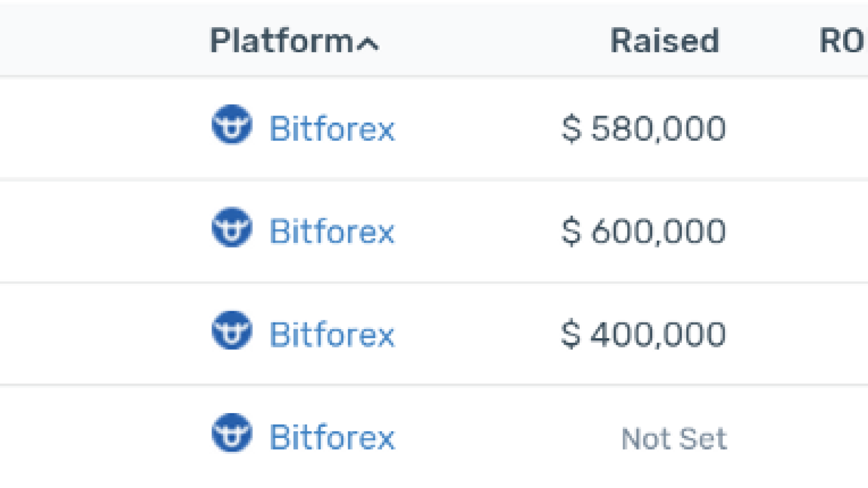
Task: Sort the table by the Raised column header
Action: 665,41
